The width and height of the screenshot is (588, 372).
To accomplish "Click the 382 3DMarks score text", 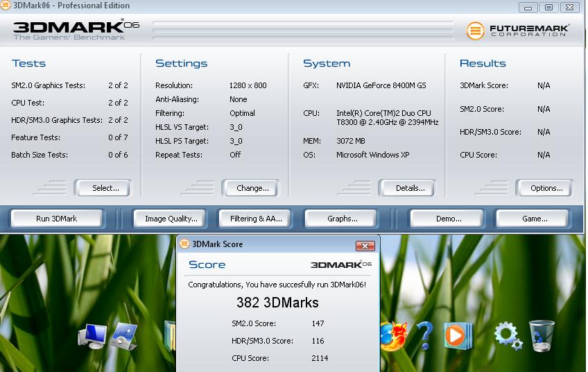I will (x=277, y=303).
